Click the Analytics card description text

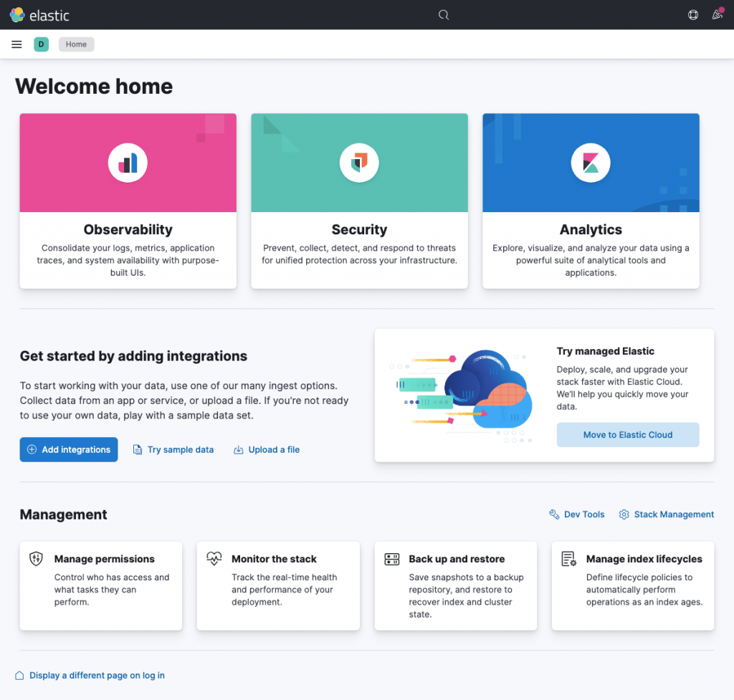(x=591, y=260)
